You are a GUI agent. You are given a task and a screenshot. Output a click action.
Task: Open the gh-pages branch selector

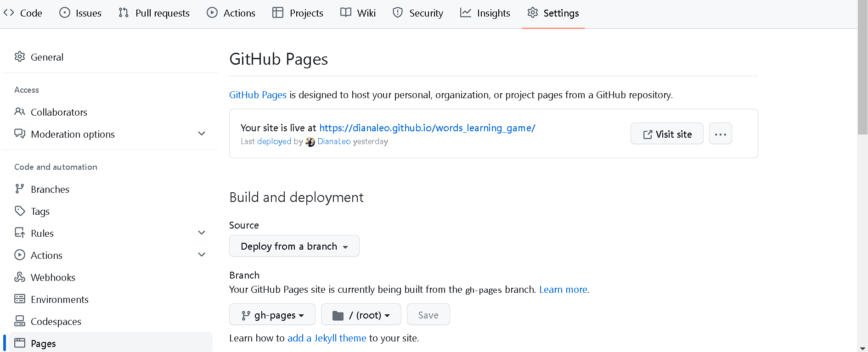[x=272, y=314]
